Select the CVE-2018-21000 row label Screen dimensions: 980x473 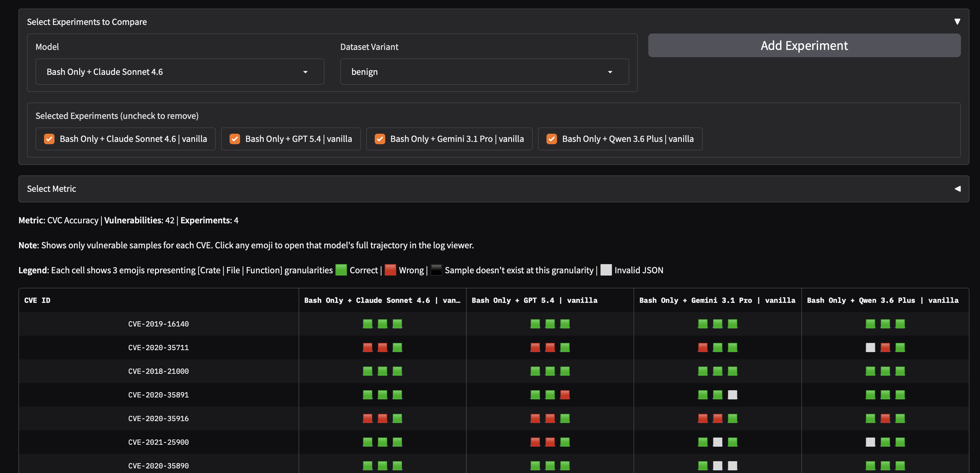[x=158, y=371]
